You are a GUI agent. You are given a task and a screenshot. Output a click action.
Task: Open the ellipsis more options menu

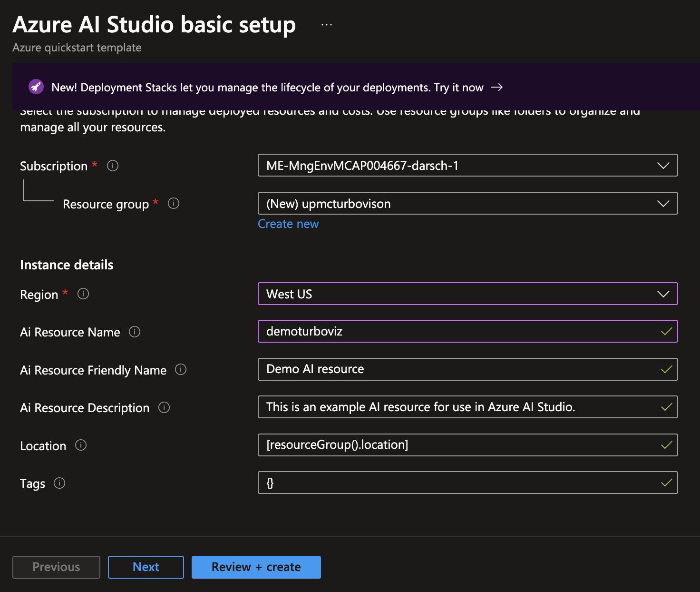pos(326,25)
